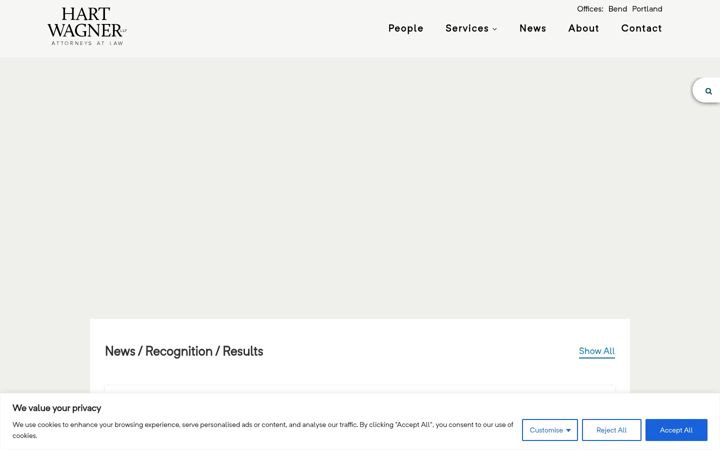Open the News menu item
This screenshot has height=450, width=720.
533,28
